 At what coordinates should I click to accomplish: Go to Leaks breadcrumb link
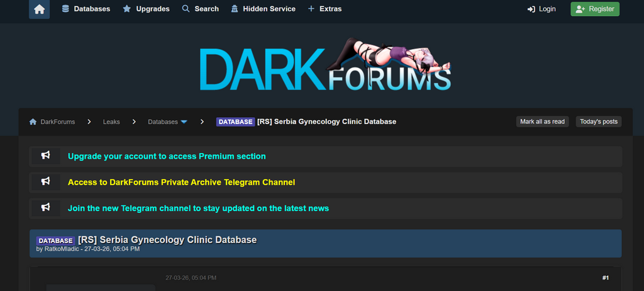(111, 122)
